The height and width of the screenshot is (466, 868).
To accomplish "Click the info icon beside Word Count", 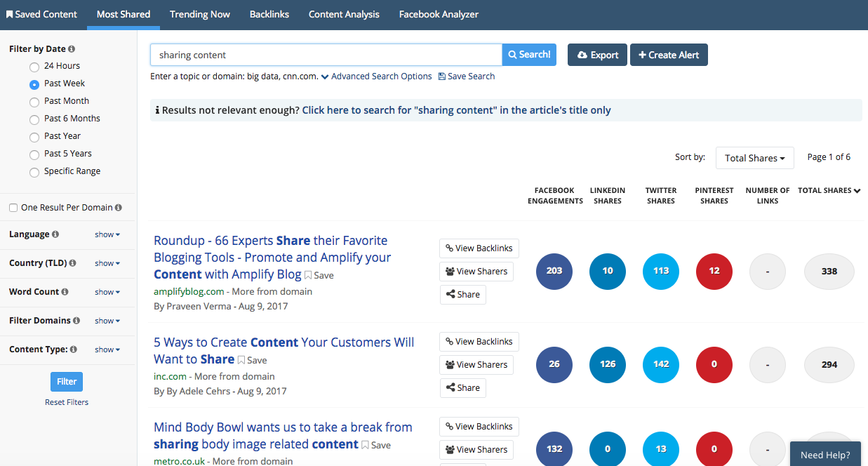I will 65,292.
